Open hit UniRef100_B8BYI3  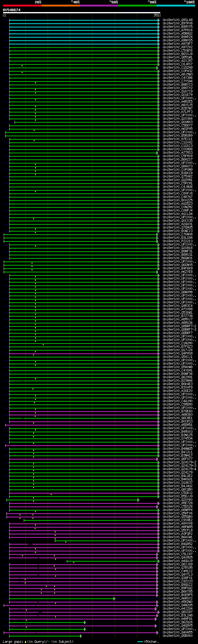pos(178,85)
